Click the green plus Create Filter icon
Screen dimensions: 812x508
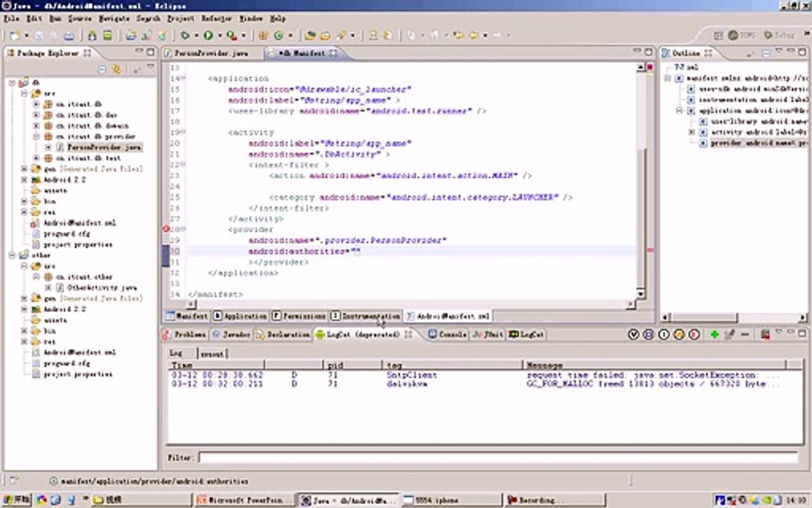click(715, 334)
